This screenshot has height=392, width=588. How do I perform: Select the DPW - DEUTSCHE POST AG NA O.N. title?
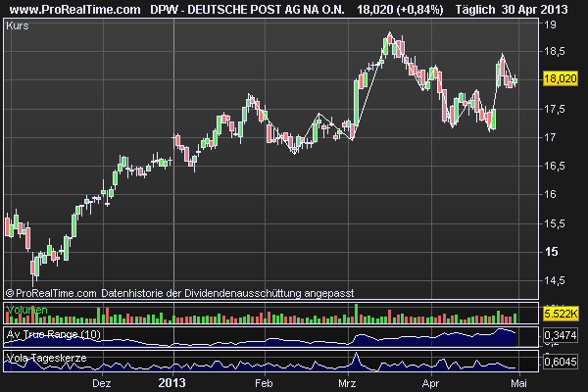coord(247,10)
